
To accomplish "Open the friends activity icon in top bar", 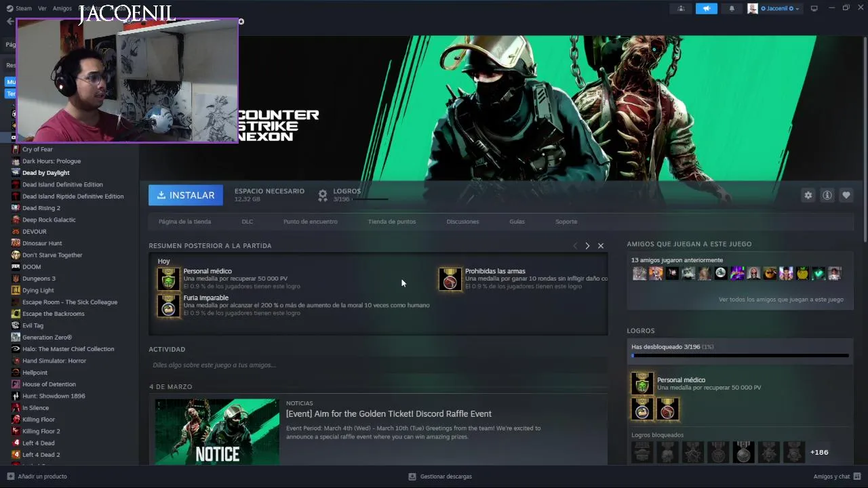I will 681,9.
